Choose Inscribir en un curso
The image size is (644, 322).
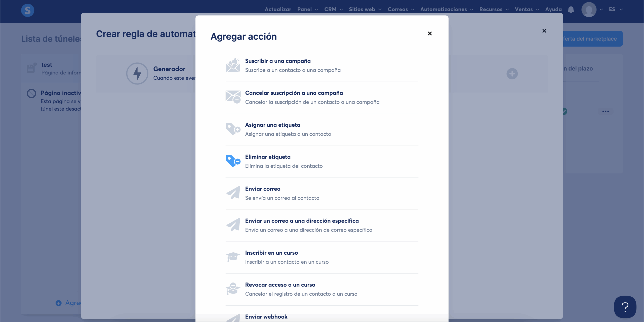(322, 257)
